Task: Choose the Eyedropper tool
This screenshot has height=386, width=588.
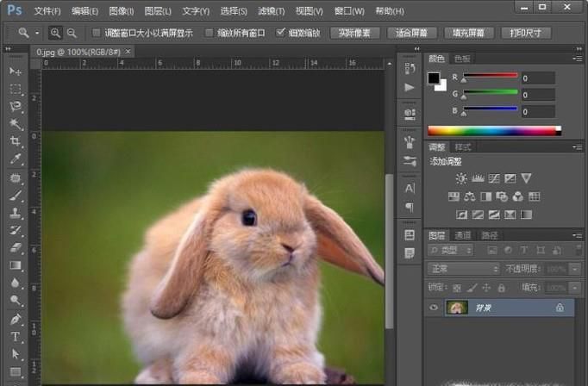Action: (x=16, y=159)
